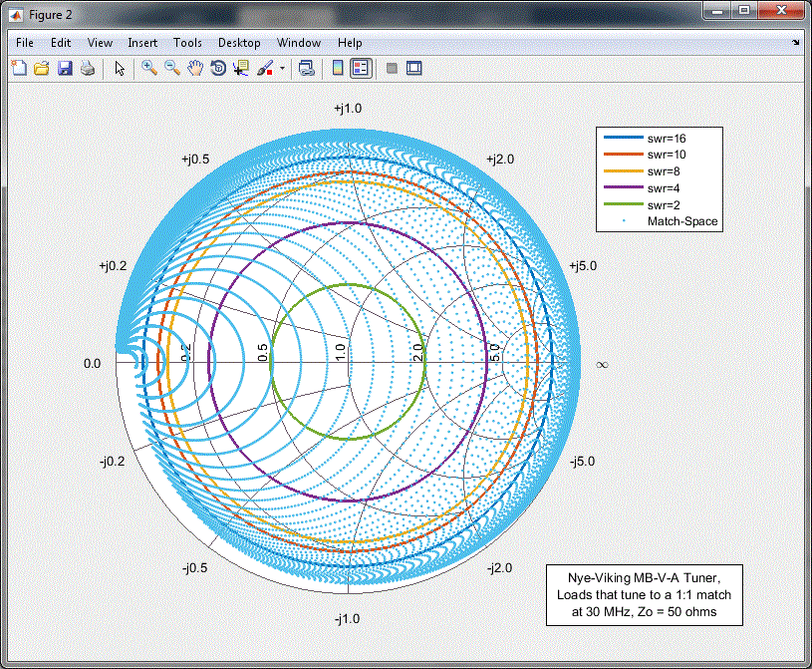Screen dimensions: 812x669
Task: Select the Zoom In tool
Action: coord(147,68)
